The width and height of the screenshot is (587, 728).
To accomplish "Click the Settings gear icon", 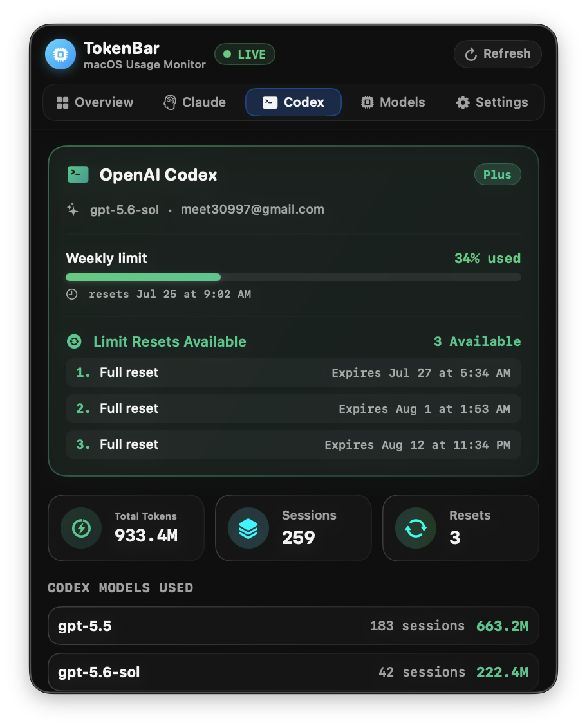I will pos(463,103).
